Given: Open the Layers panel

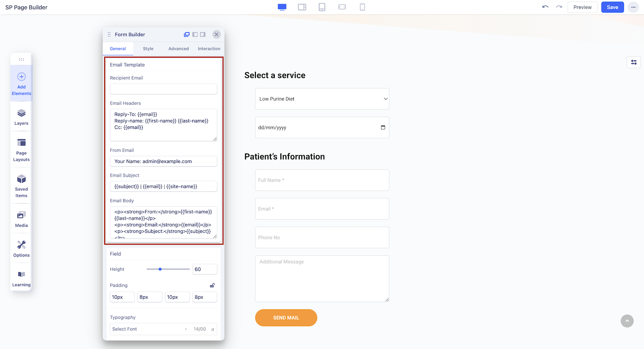Looking at the screenshot, I should [x=21, y=116].
